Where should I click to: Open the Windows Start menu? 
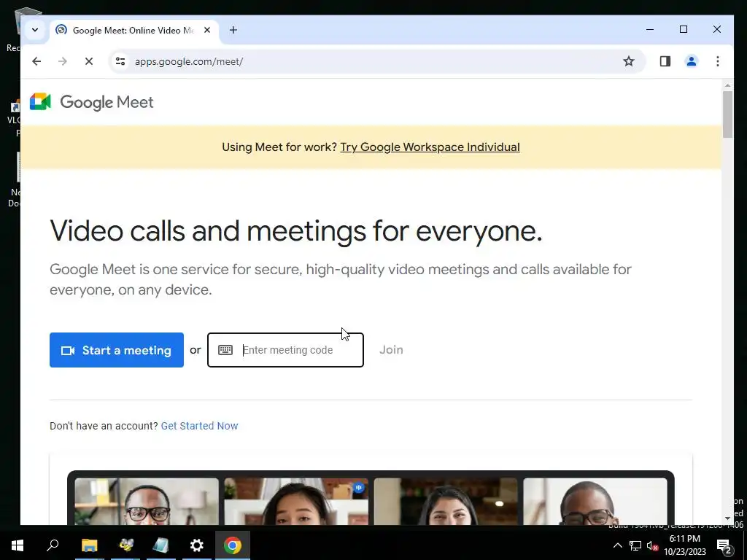(18, 545)
